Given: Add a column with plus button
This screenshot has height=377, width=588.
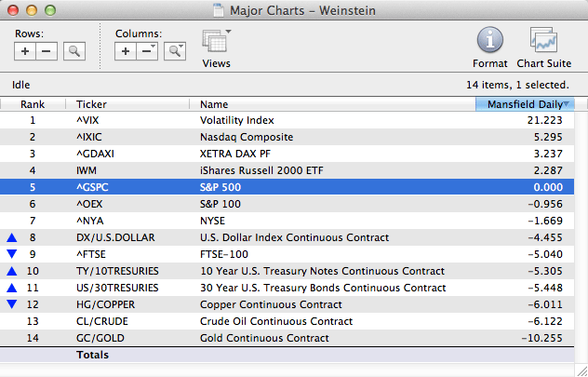Looking at the screenshot, I should 127,52.
